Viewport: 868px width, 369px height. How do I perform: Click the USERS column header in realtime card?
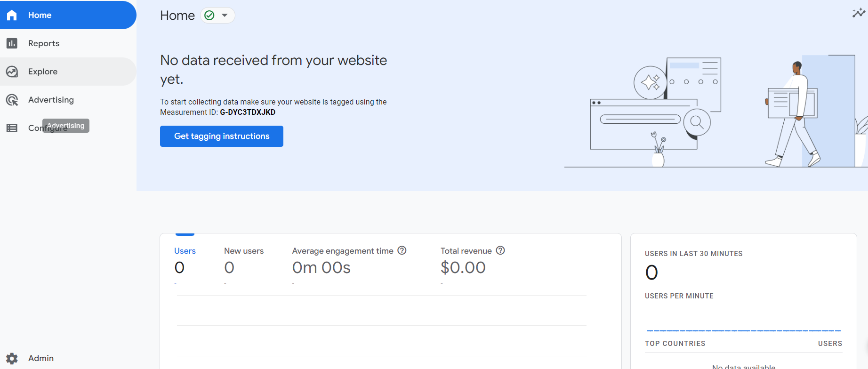coord(830,344)
